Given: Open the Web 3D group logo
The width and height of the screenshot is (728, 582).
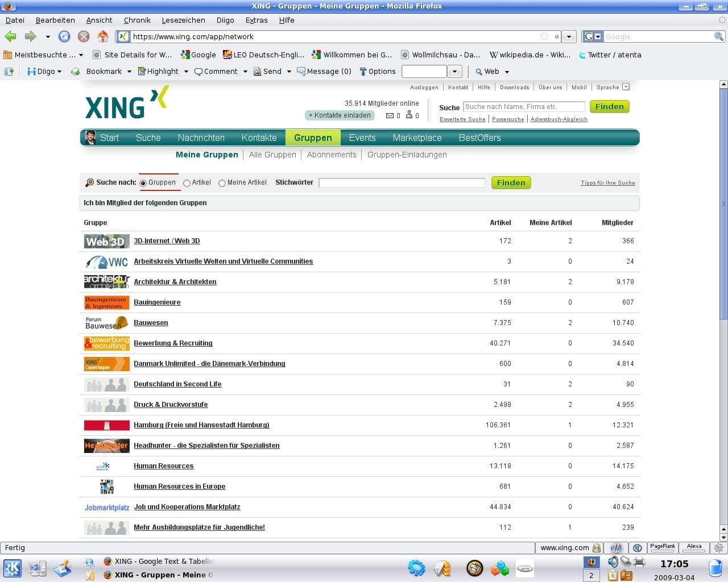Looking at the screenshot, I should (106, 241).
